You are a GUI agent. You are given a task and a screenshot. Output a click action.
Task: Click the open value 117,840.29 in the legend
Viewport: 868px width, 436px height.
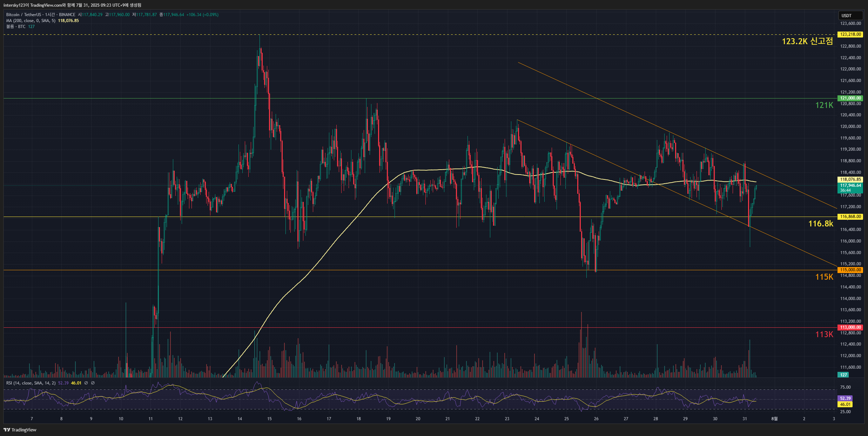[x=92, y=15]
